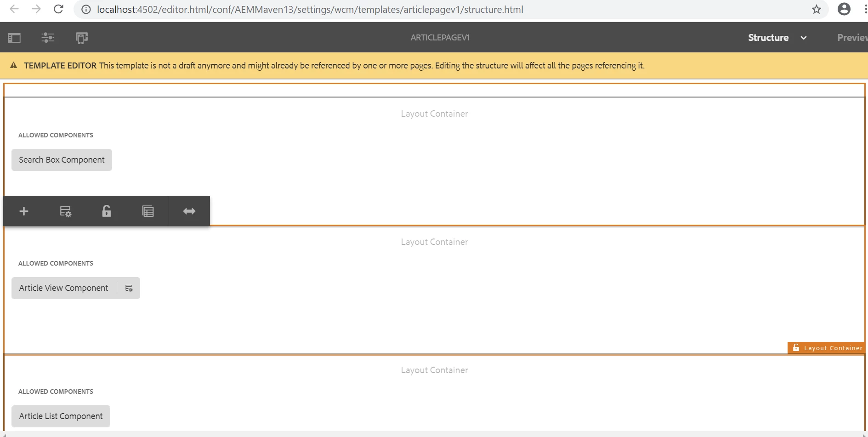
Task: Click the orange Layout Container lock label
Action: [827, 348]
